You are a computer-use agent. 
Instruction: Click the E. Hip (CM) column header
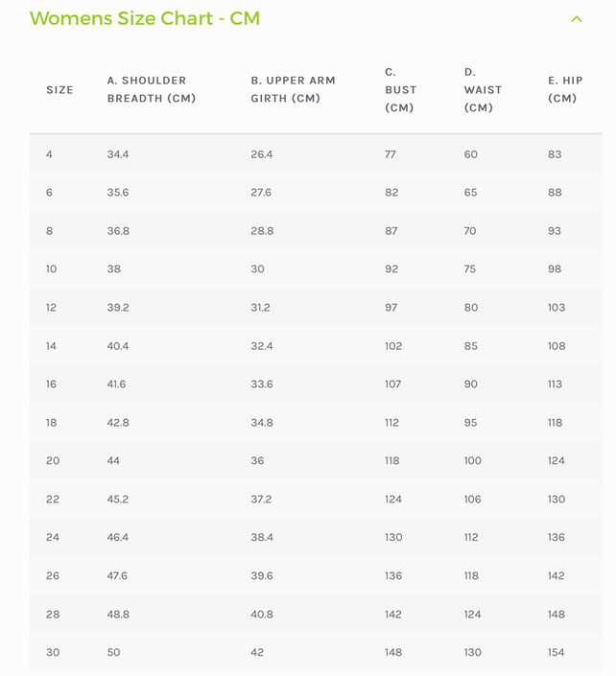click(565, 89)
